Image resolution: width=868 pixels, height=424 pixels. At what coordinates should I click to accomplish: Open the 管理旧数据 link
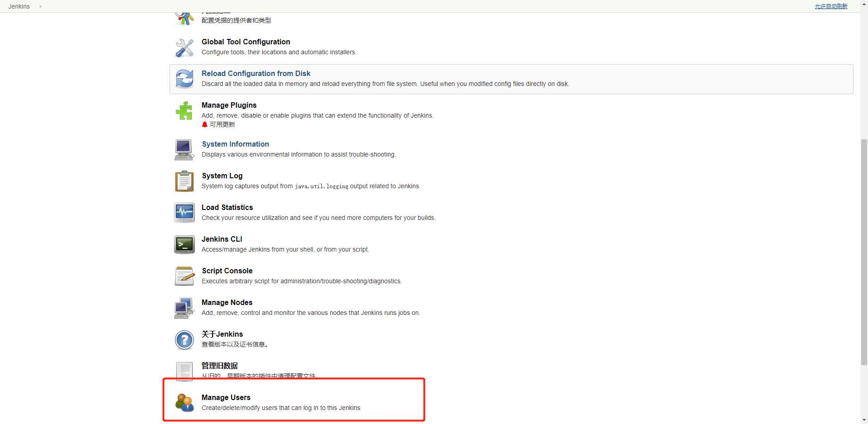pos(219,366)
